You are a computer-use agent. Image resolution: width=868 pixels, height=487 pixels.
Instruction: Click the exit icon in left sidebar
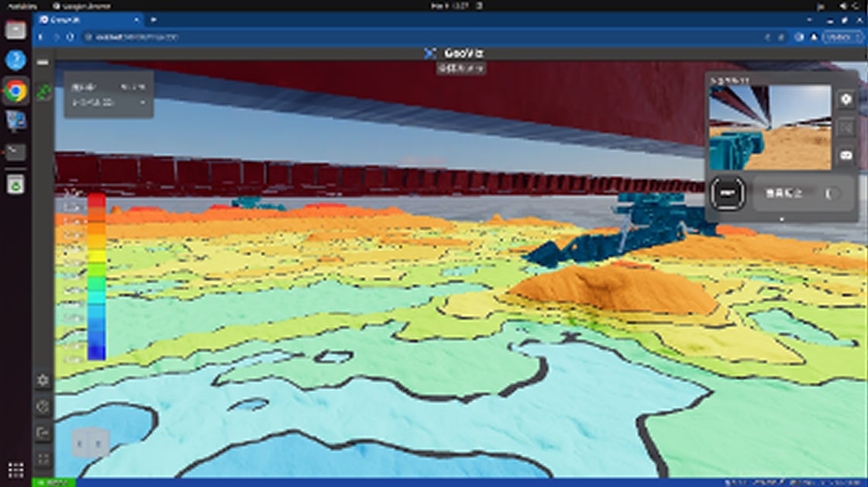(x=43, y=433)
